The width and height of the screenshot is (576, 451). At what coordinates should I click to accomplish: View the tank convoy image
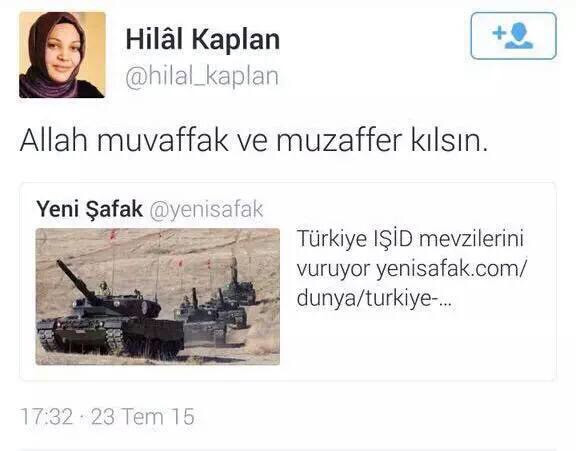click(158, 296)
